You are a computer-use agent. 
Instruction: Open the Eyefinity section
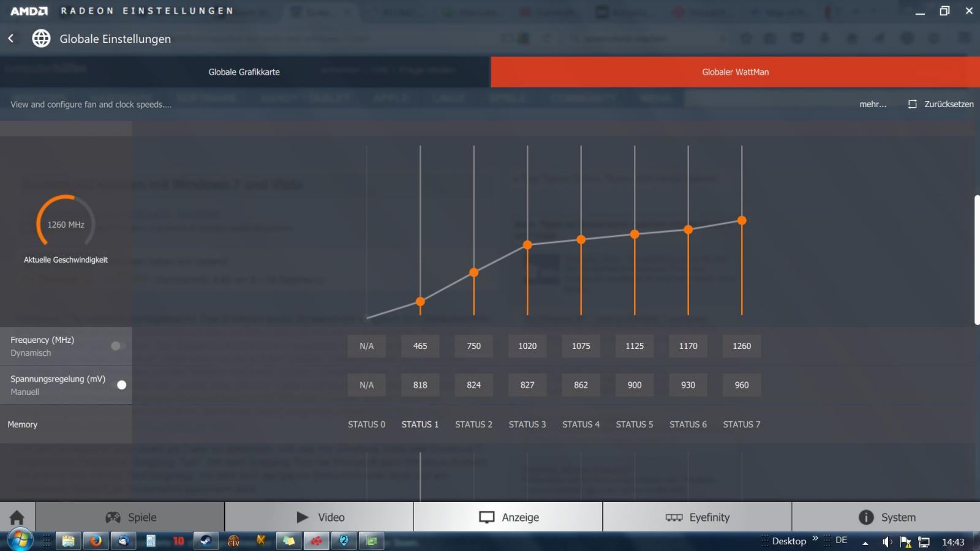[x=698, y=517]
